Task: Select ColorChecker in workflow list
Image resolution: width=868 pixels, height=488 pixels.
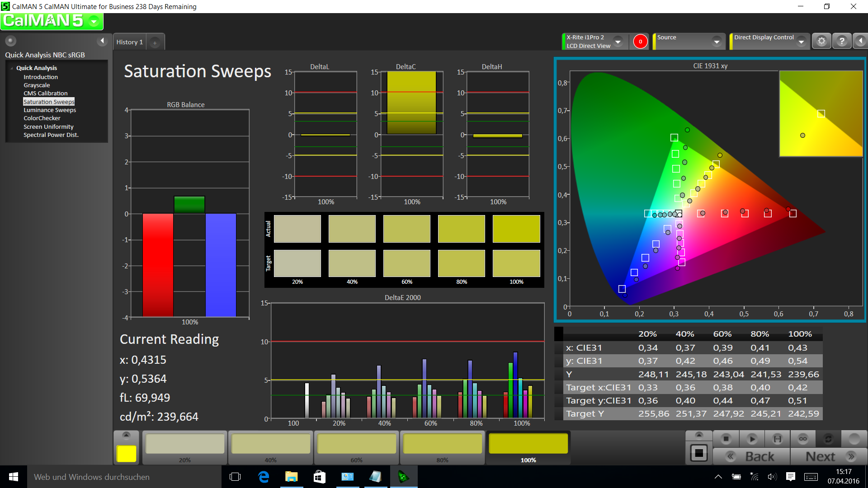Action: pyautogui.click(x=42, y=118)
